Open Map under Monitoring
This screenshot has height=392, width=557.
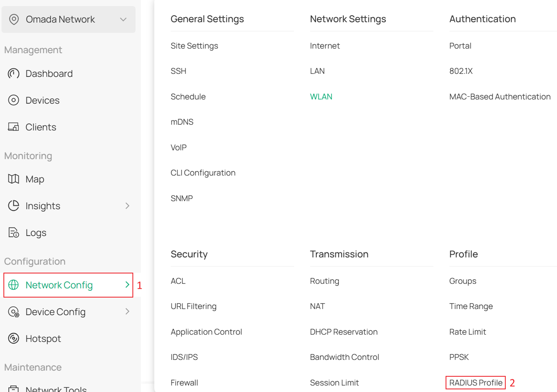pos(35,179)
